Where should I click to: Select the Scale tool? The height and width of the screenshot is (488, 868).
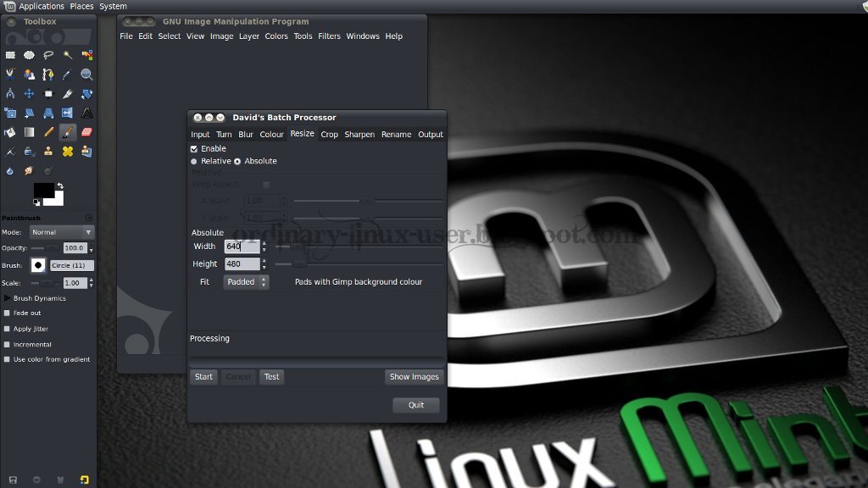click(x=10, y=113)
